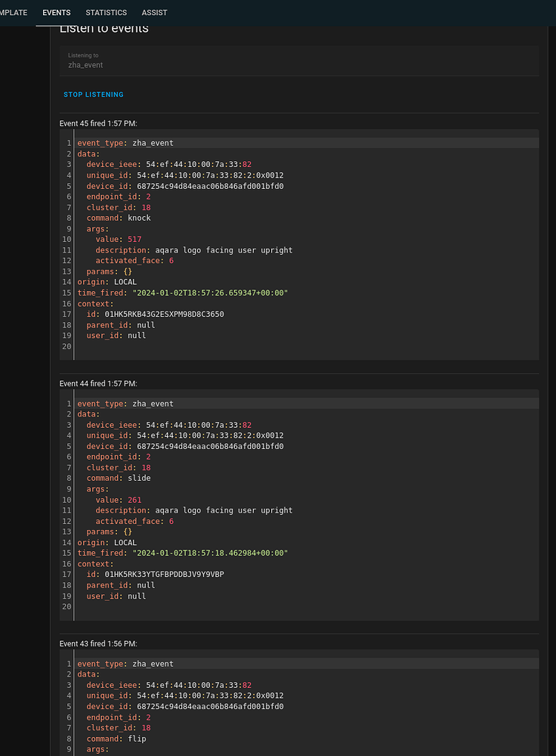Image resolution: width=556 pixels, height=756 pixels.
Task: Place cursor on 'command: flip' line
Action: pyautogui.click(x=118, y=739)
